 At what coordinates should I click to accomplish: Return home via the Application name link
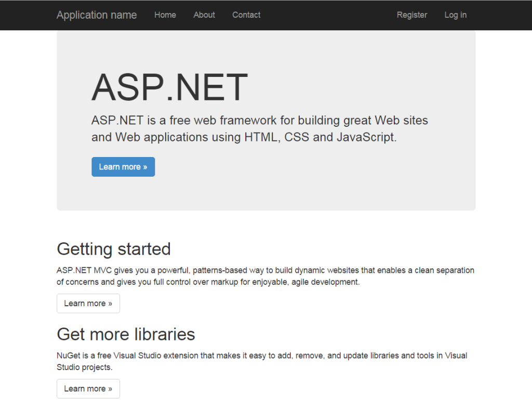(x=97, y=15)
